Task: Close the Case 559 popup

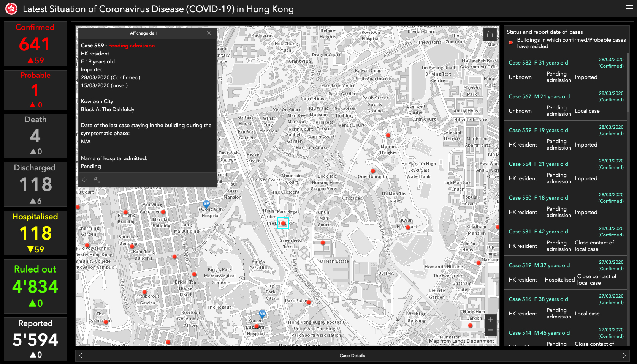Action: (209, 33)
